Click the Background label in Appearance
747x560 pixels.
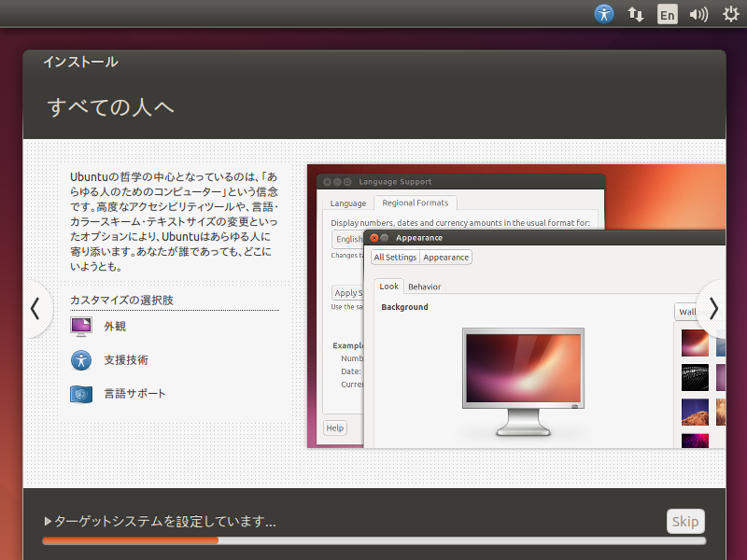404,307
